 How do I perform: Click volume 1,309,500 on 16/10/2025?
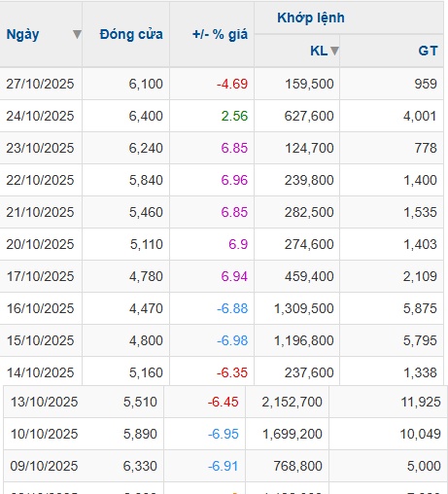(x=304, y=308)
